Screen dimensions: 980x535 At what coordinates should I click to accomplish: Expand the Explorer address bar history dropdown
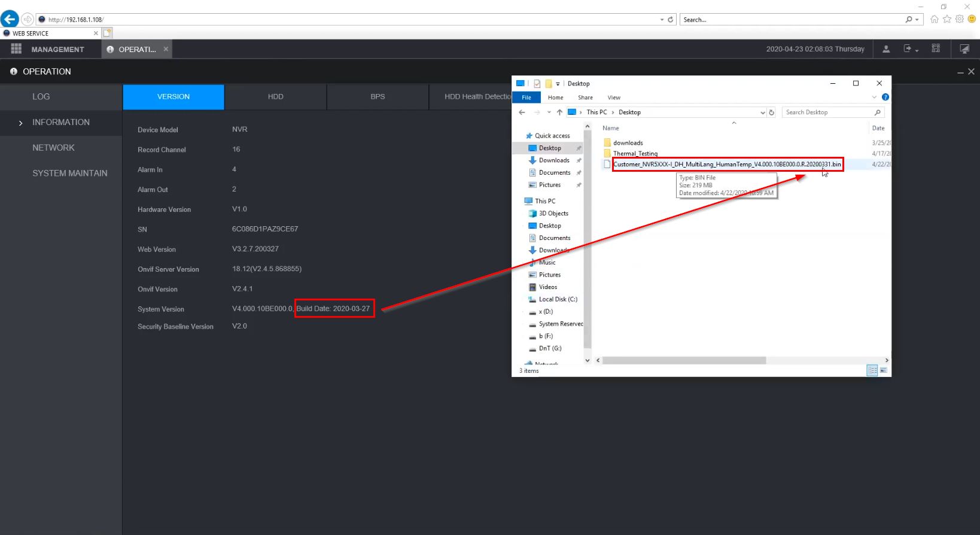(762, 113)
